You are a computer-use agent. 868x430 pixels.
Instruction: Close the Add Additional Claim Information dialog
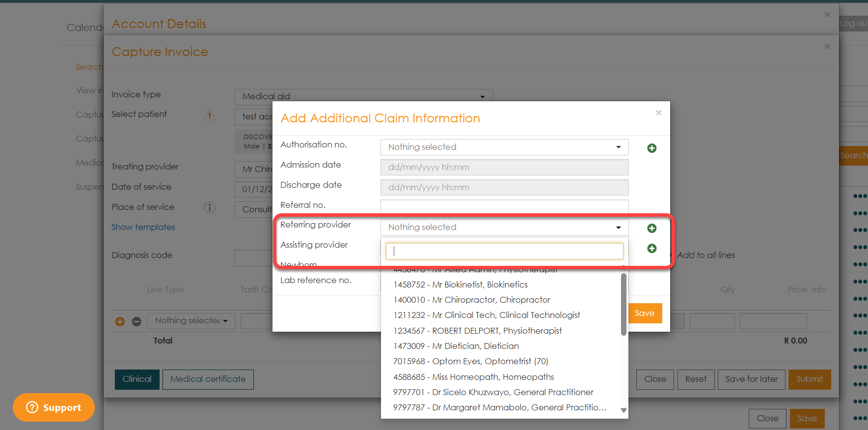pos(658,113)
